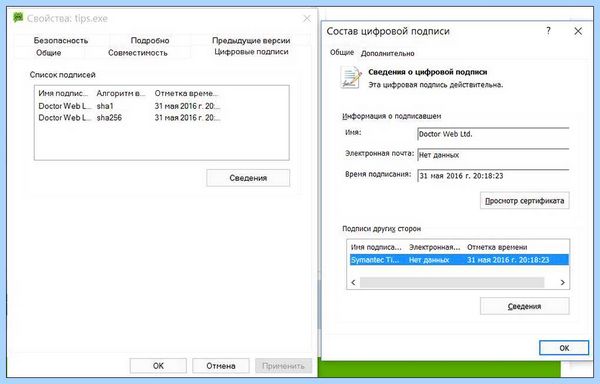Switch to the Общие tab in Properties window
600x384 pixels.
click(49, 53)
